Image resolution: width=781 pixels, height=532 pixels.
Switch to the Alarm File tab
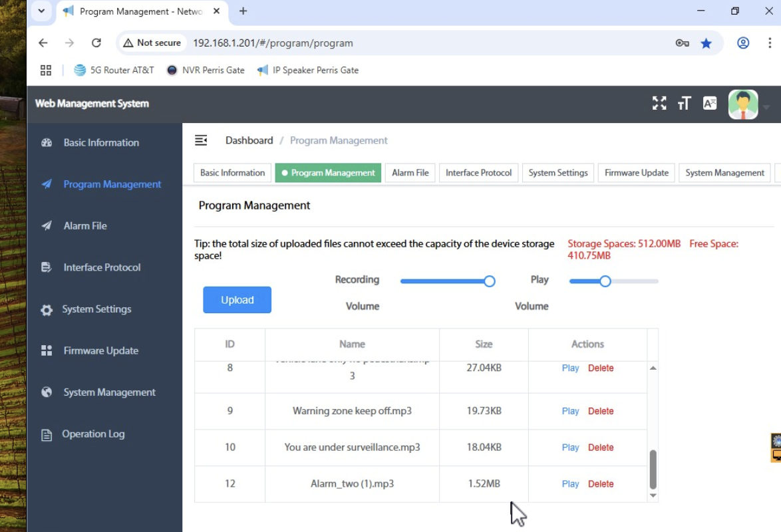pos(410,173)
